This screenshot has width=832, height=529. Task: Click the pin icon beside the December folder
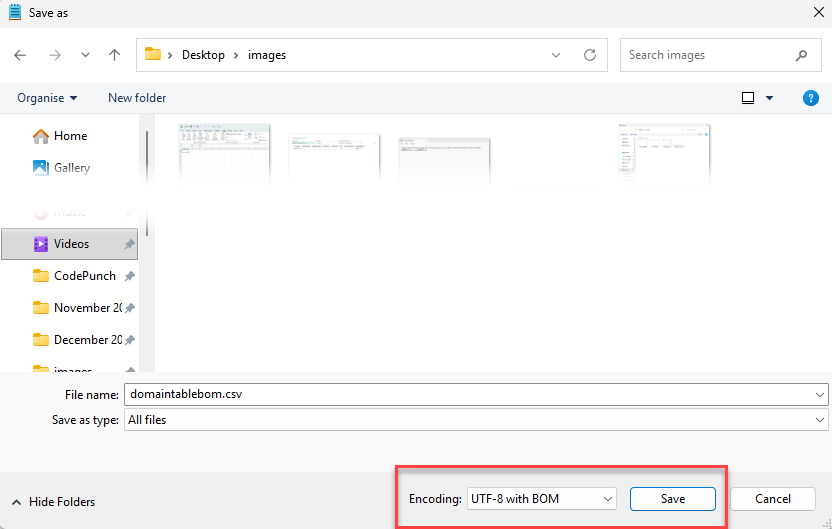[129, 340]
